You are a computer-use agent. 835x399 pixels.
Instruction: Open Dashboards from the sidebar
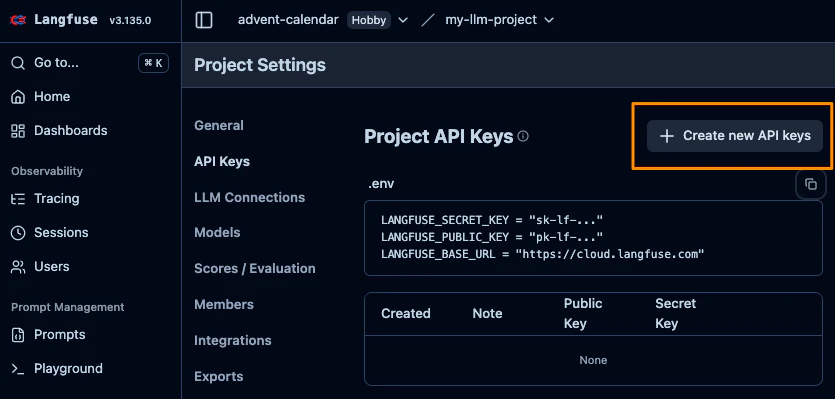(70, 131)
